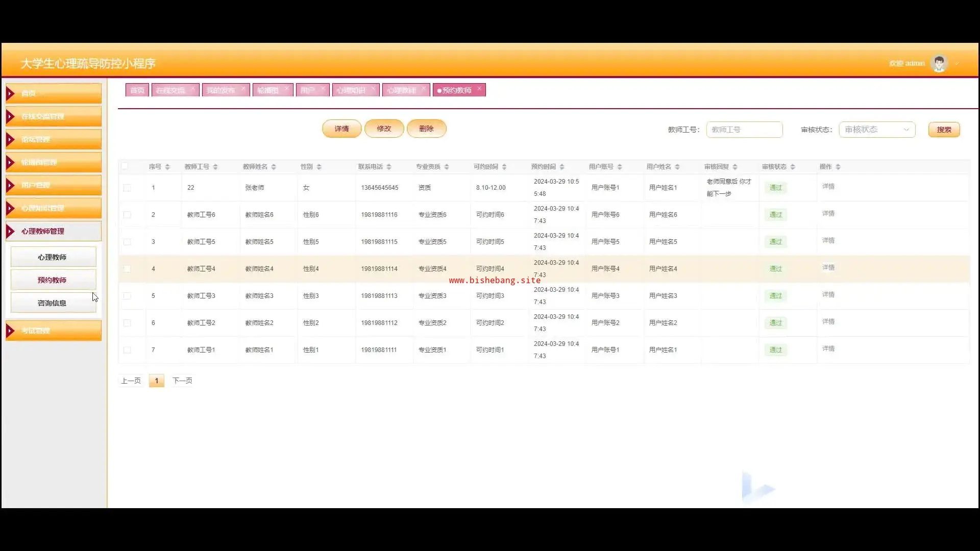The width and height of the screenshot is (980, 551).
Task: Tick the select-all checkbox in the table header
Action: click(125, 166)
